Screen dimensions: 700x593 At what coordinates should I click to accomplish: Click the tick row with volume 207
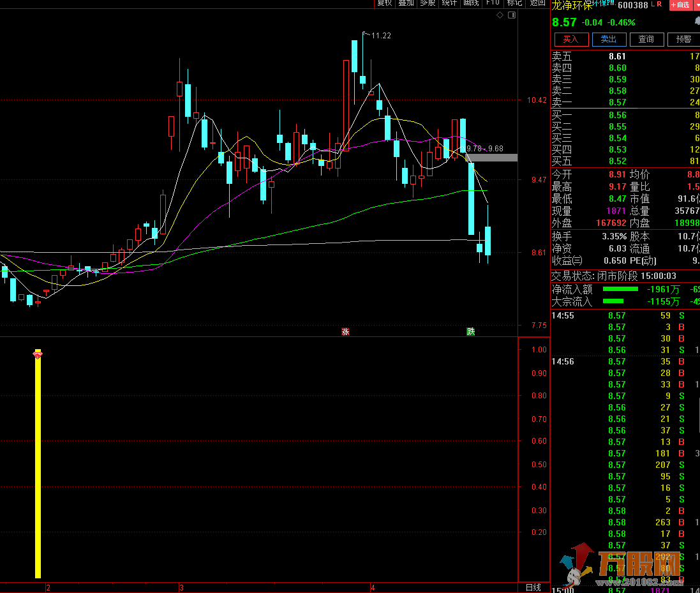[x=625, y=465]
